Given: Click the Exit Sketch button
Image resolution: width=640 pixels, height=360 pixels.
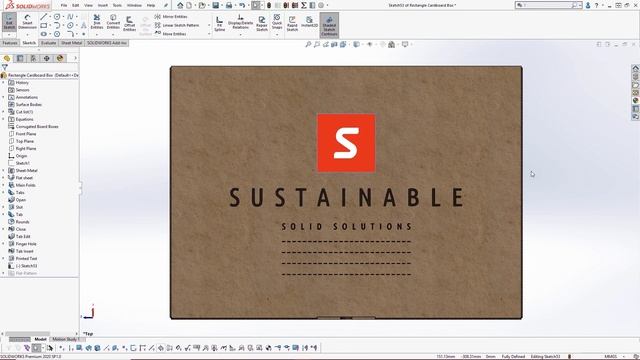Looking at the screenshot, I should (x=9, y=22).
